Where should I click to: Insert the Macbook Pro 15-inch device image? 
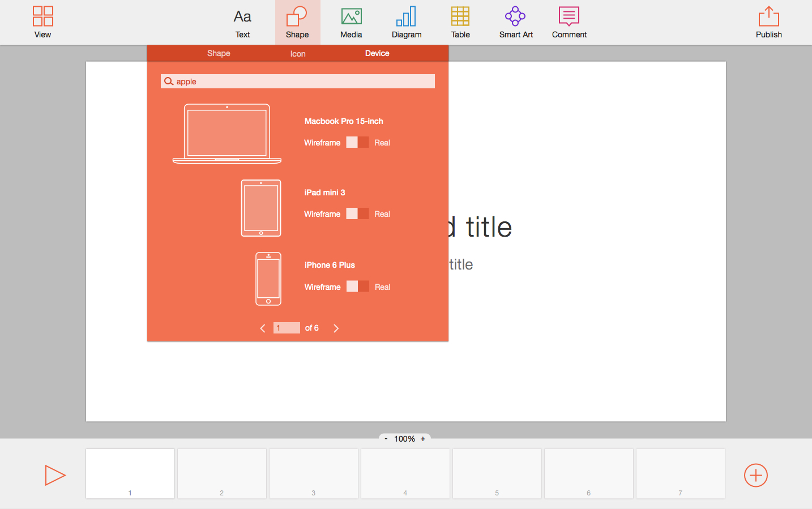click(x=226, y=134)
